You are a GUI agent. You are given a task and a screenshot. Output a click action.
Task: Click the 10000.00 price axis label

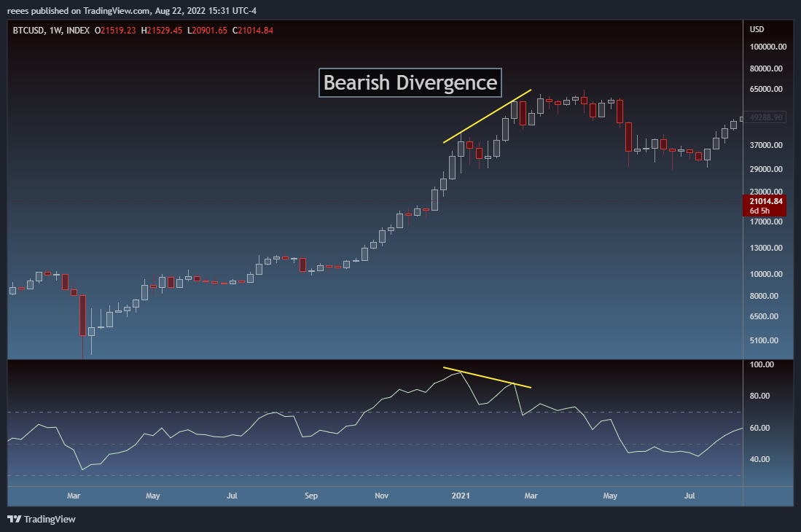tap(766, 274)
